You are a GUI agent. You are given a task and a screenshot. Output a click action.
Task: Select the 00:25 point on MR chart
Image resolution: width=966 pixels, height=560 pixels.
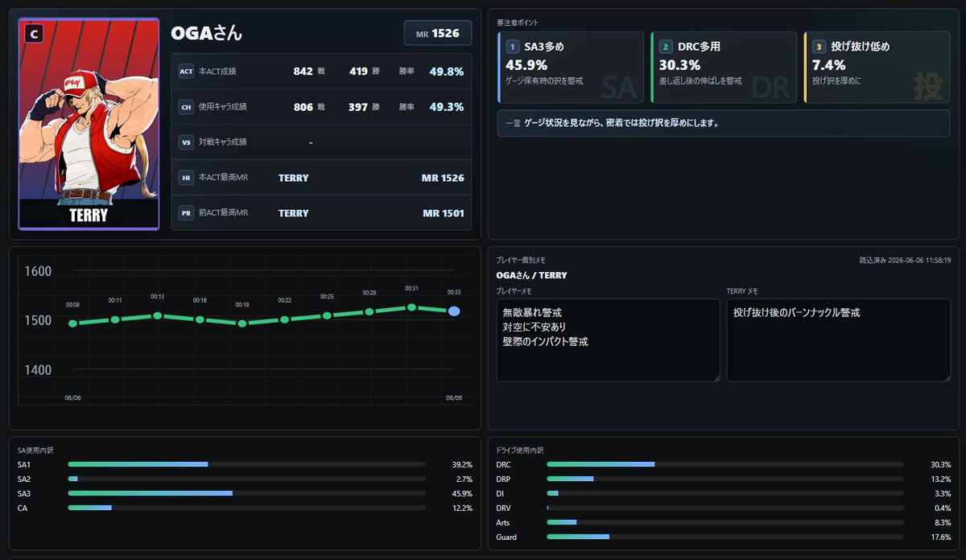point(327,315)
